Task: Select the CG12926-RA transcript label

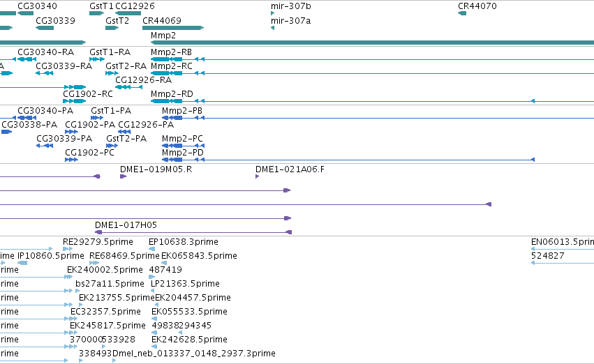Action: click(x=143, y=79)
